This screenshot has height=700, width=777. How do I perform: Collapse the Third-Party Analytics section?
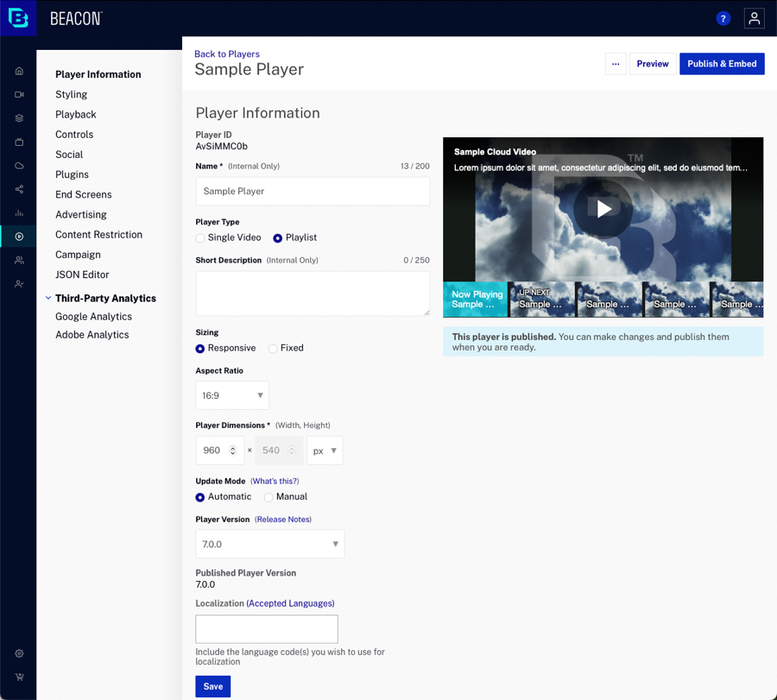48,299
